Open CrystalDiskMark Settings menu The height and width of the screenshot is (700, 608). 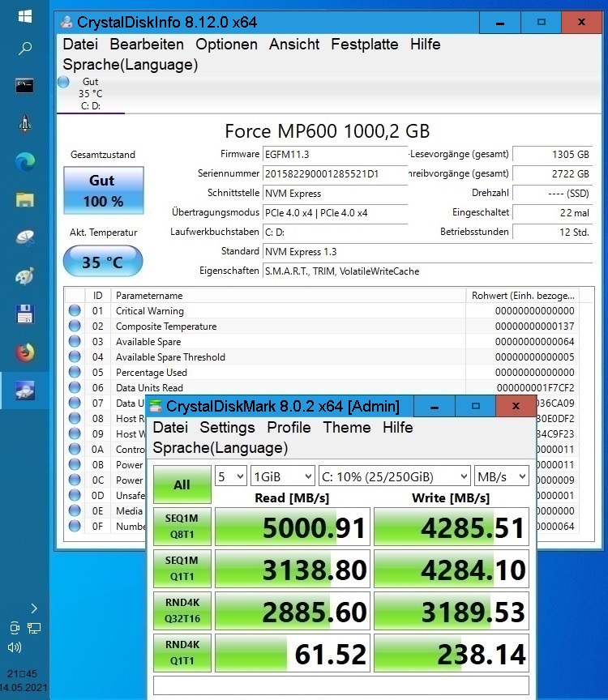227,427
